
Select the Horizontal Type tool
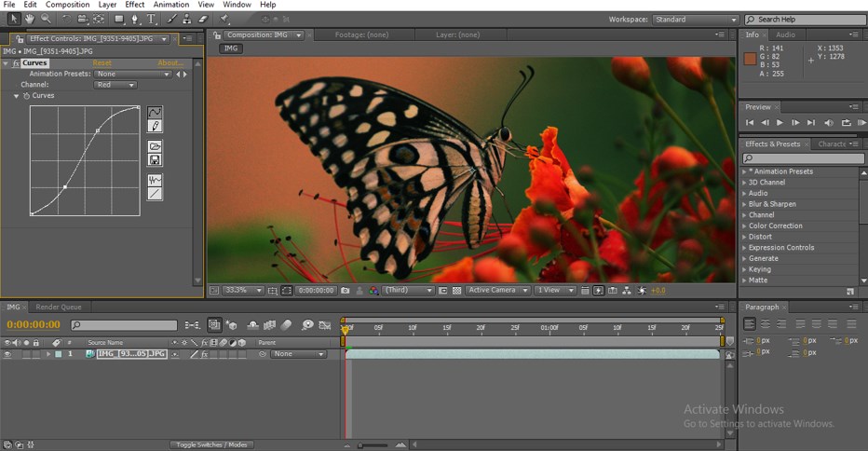tap(152, 19)
